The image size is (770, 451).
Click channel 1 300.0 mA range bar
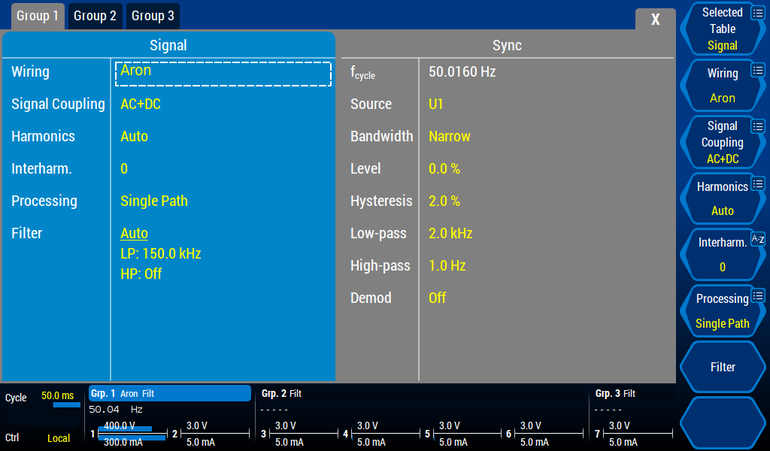(132, 440)
